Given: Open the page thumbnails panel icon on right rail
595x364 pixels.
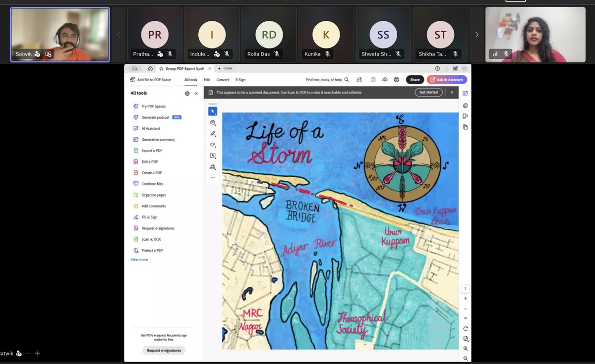Looking at the screenshot, I should point(465,127).
